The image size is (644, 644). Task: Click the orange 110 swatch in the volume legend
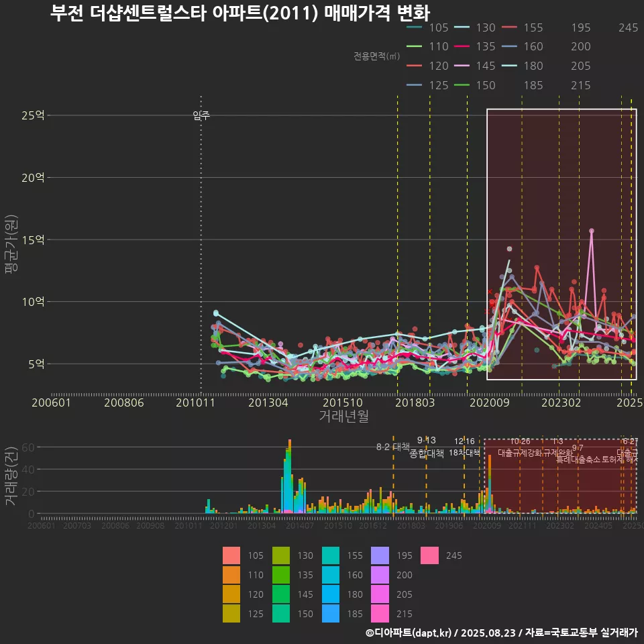pyautogui.click(x=231, y=575)
